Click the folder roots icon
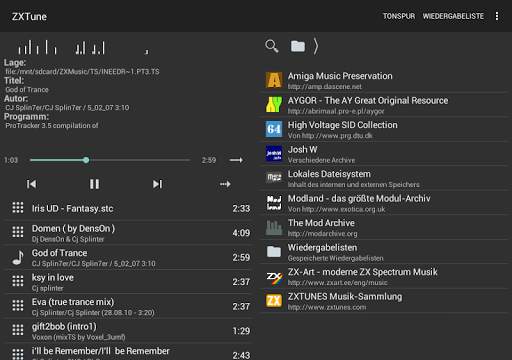 click(x=298, y=46)
